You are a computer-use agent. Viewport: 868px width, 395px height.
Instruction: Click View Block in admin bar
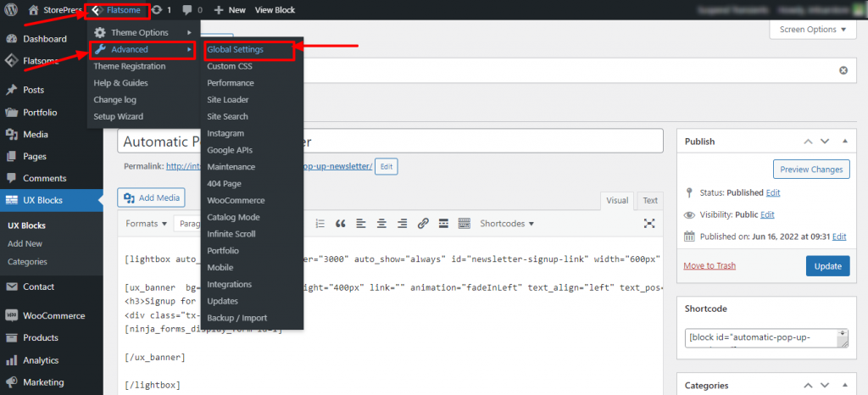275,9
